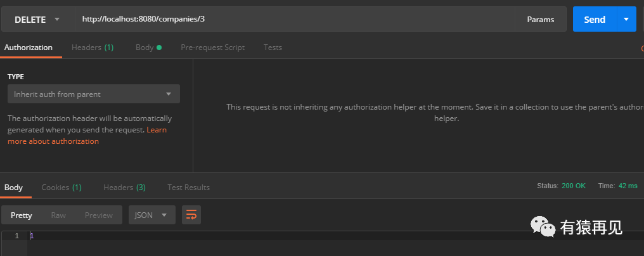The image size is (644, 256).
Task: Switch to the request Body tab
Action: [148, 48]
